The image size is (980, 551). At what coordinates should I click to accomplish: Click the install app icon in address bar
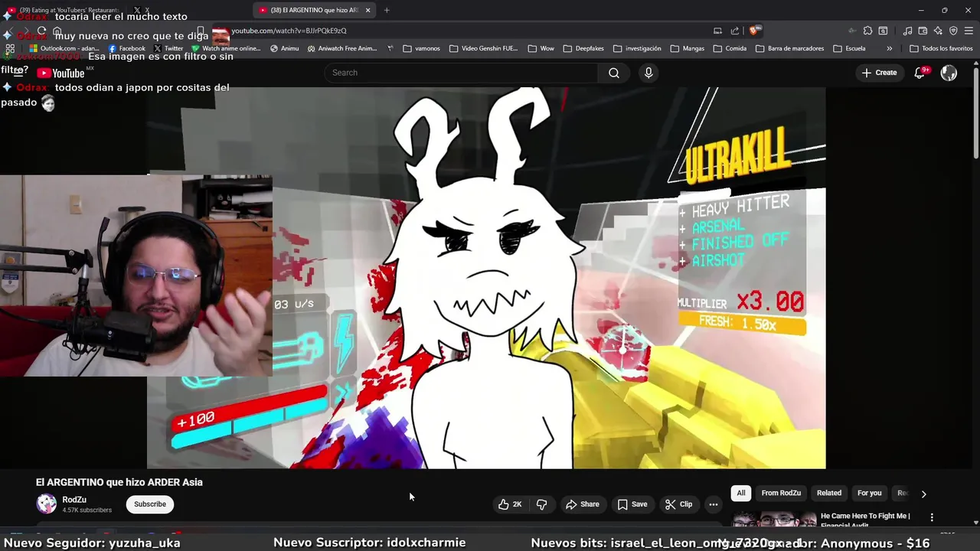tap(717, 31)
